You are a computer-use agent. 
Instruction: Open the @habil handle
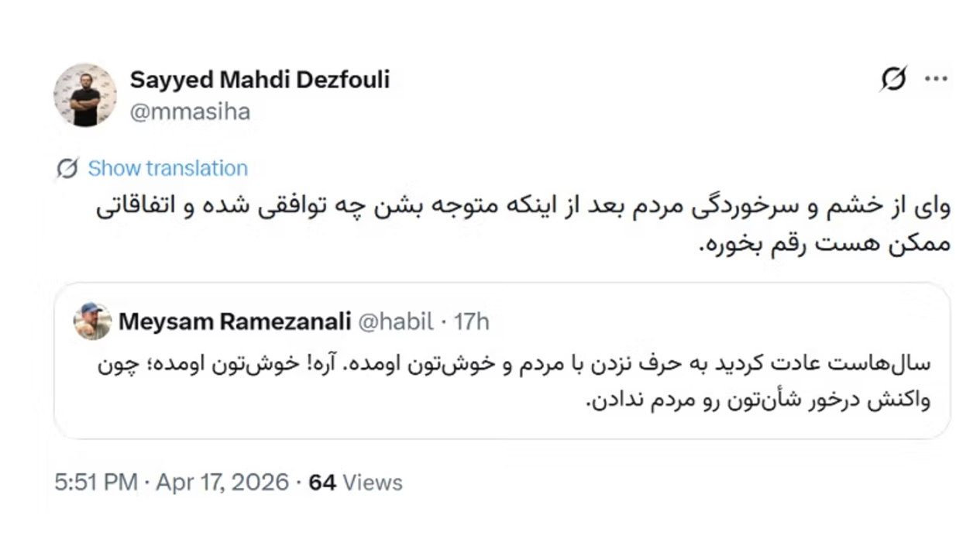click(x=394, y=321)
